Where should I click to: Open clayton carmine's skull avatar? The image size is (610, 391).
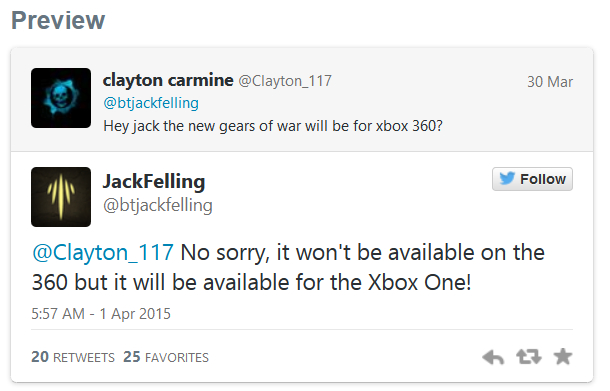(61, 98)
